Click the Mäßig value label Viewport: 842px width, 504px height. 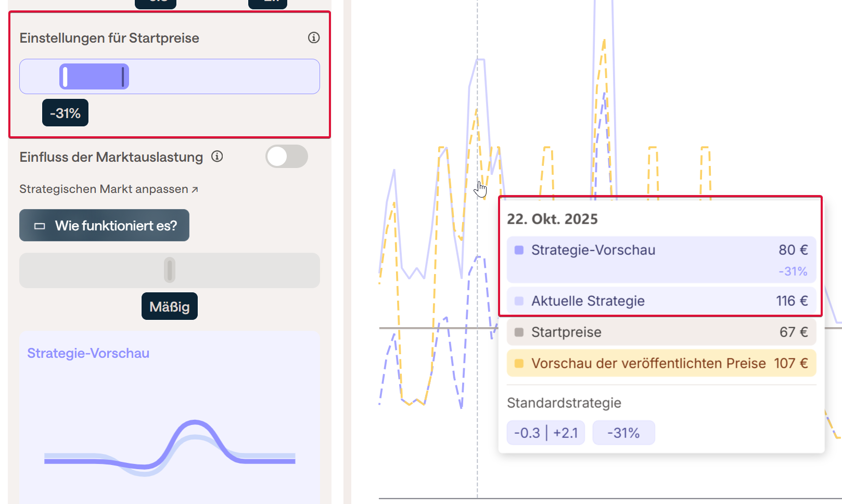coord(169,306)
